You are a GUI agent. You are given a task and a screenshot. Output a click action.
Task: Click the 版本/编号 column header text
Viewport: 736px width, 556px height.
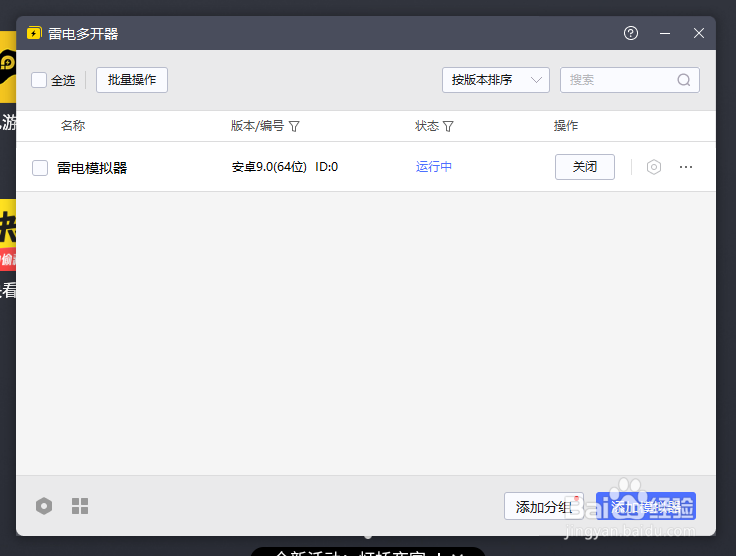point(257,126)
